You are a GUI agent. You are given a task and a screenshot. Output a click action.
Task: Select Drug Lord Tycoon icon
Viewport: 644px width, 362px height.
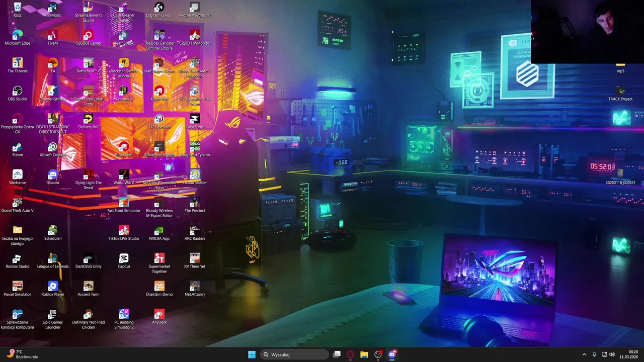click(195, 149)
